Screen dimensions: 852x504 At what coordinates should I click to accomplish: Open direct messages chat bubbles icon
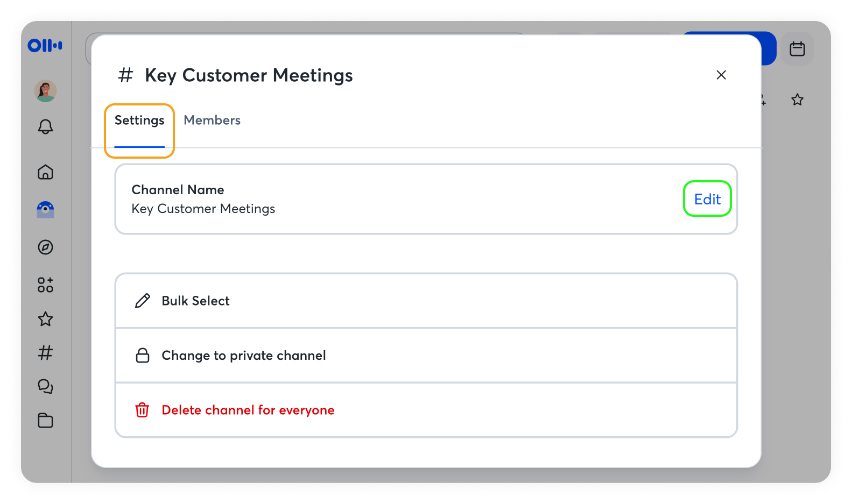[x=45, y=386]
